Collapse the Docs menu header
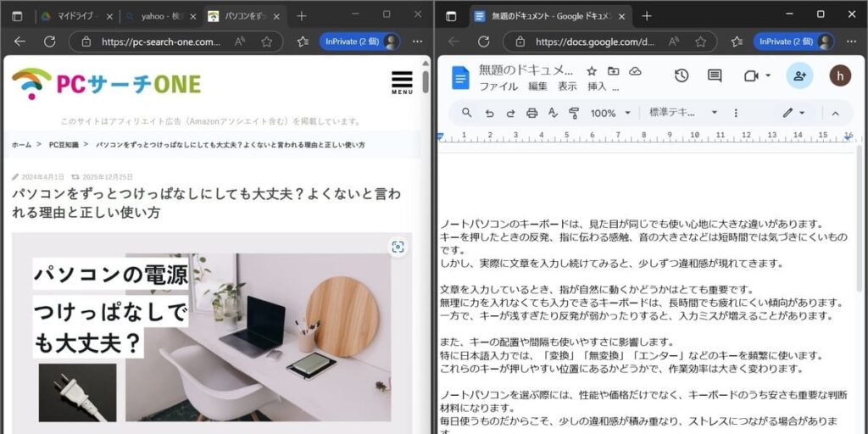The height and width of the screenshot is (434, 868). tap(835, 113)
